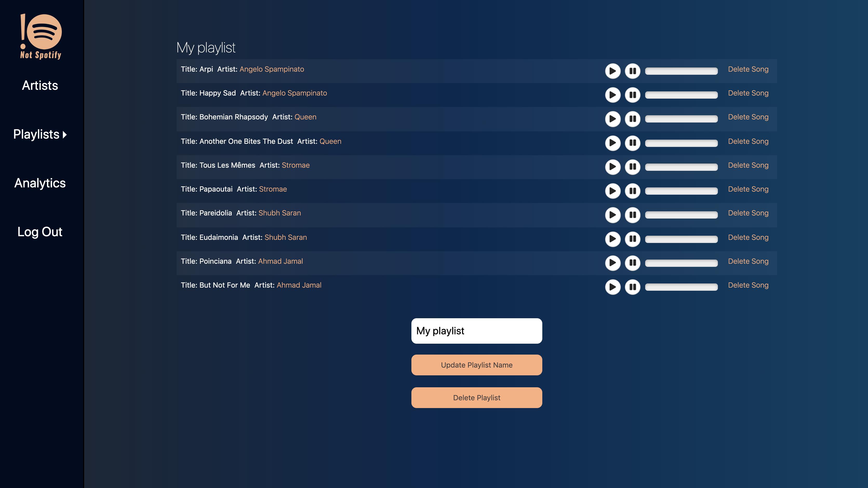
Task: Navigate to the Analytics page
Action: pyautogui.click(x=39, y=182)
